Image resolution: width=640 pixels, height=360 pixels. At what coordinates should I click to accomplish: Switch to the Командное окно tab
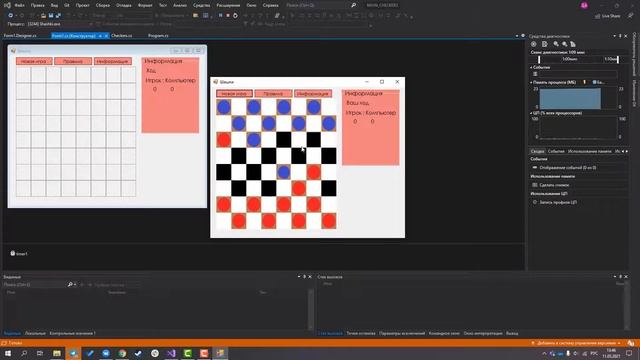click(444, 333)
